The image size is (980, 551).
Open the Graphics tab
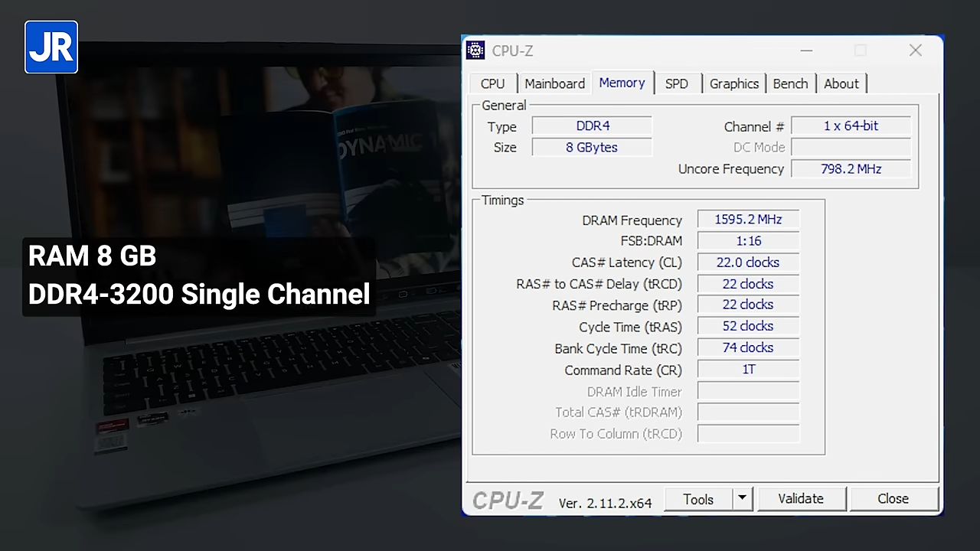click(x=733, y=83)
